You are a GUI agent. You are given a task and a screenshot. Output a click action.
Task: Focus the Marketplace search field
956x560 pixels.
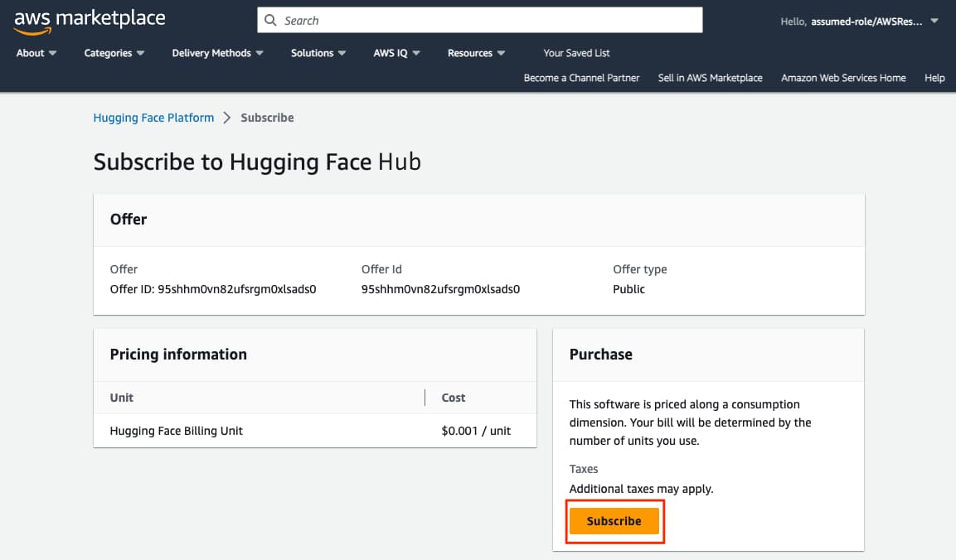489,21
